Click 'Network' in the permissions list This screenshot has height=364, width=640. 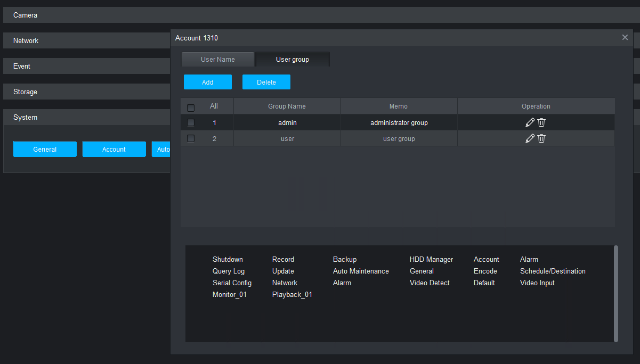285,283
